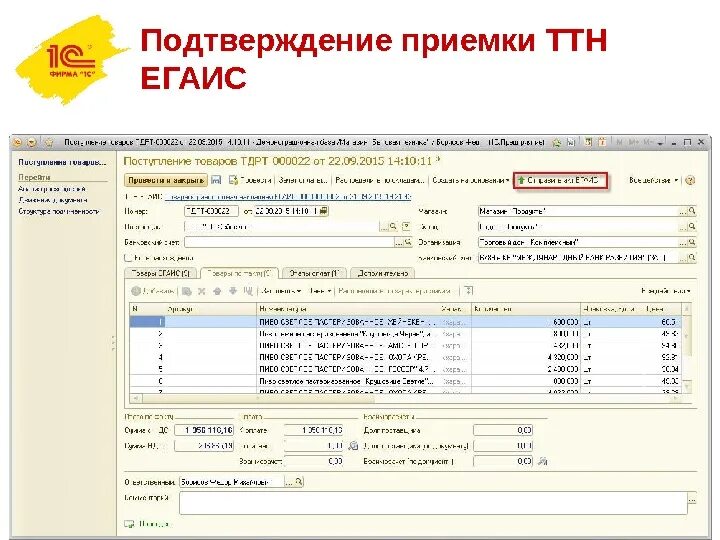Open the Все действия dropdown above the table

tap(666, 291)
